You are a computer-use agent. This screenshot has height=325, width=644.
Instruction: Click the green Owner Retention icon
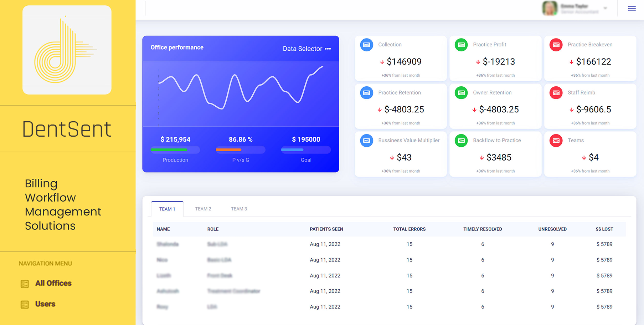click(x=461, y=93)
